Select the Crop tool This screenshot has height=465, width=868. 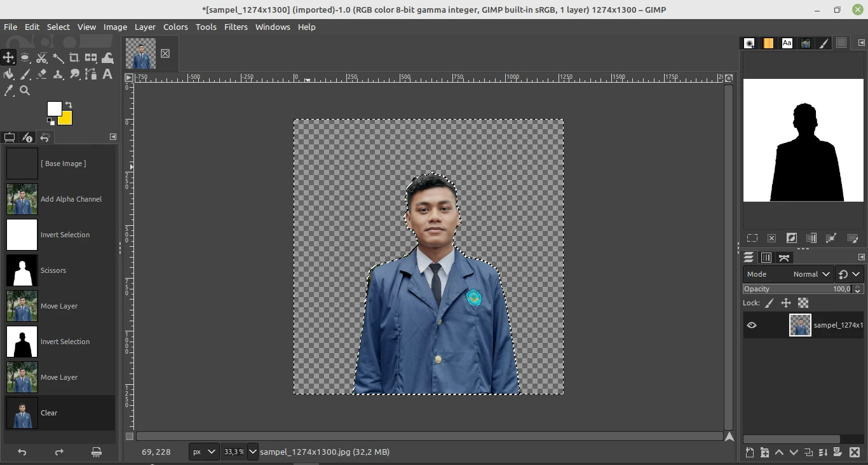(x=74, y=58)
